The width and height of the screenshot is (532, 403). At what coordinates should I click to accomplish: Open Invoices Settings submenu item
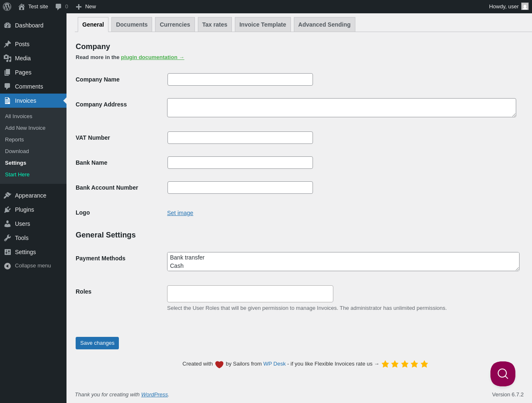[x=16, y=163]
